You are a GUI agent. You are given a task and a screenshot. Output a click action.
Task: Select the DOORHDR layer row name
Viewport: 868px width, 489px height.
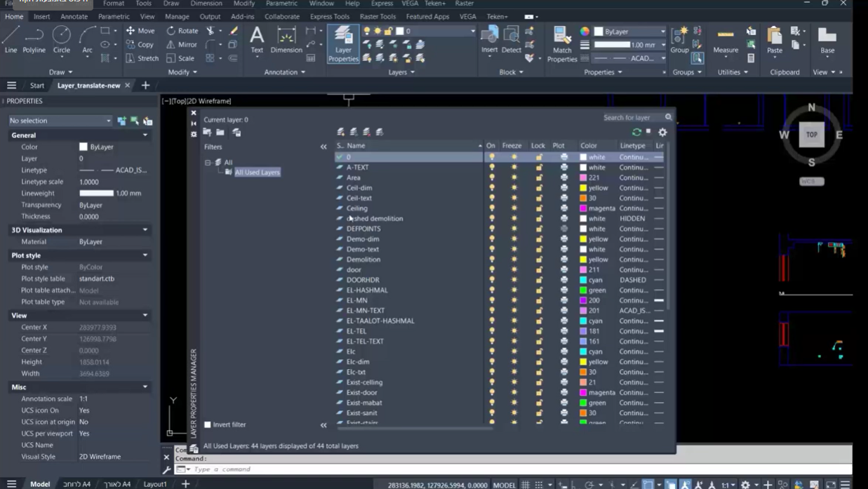(363, 280)
